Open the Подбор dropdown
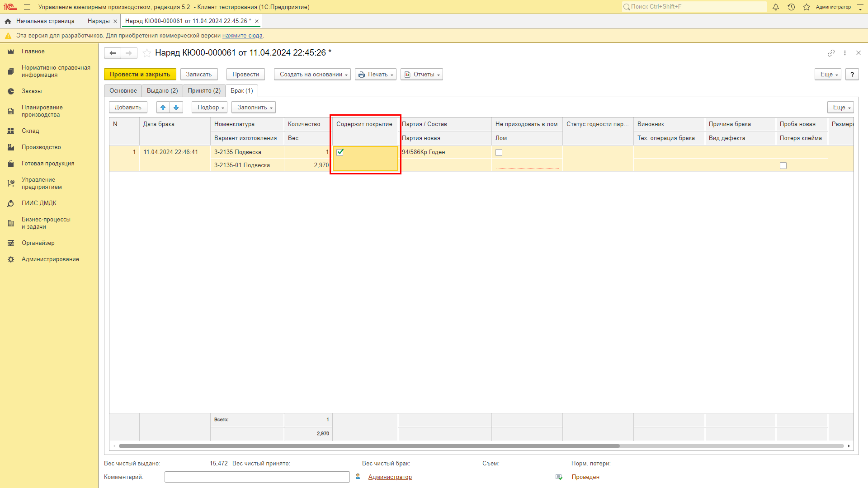Screen dimensions: 868x488 tap(210, 108)
